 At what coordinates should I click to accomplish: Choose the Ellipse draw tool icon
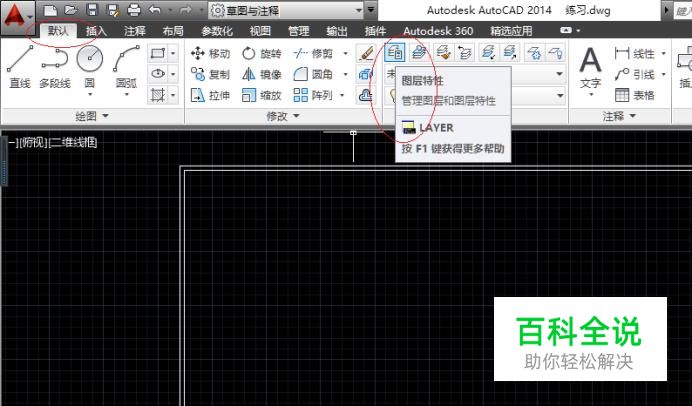[x=158, y=74]
